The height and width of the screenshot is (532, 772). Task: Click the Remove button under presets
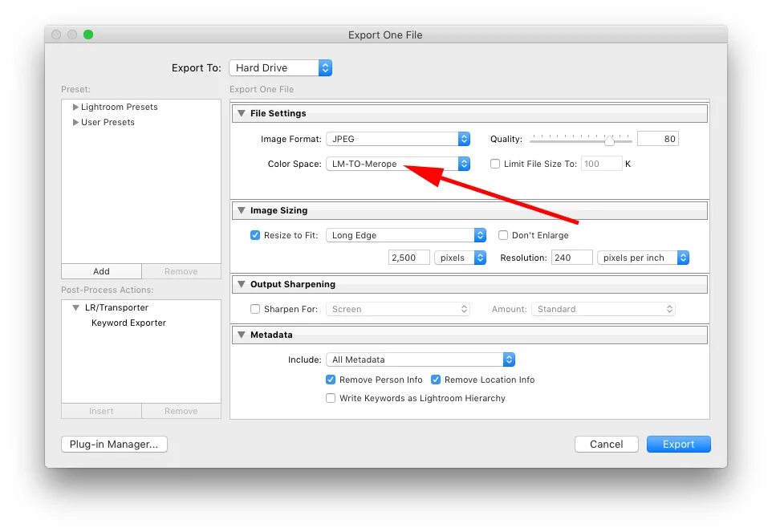181,271
